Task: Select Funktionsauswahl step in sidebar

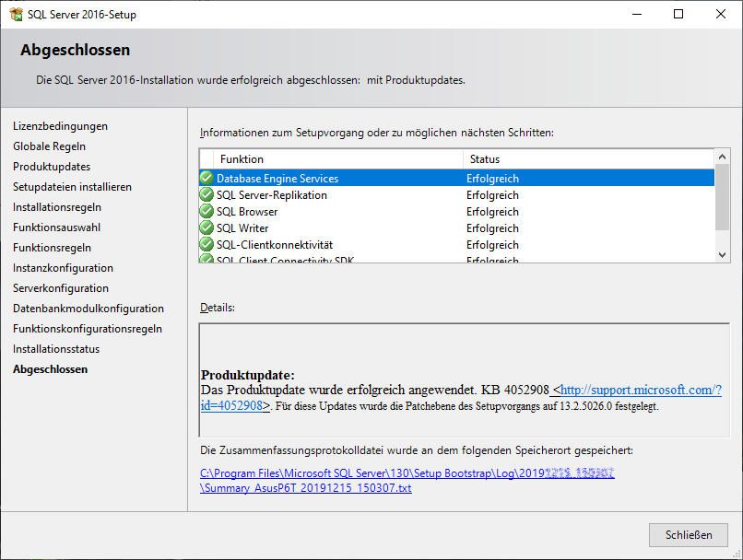Action: point(57,227)
